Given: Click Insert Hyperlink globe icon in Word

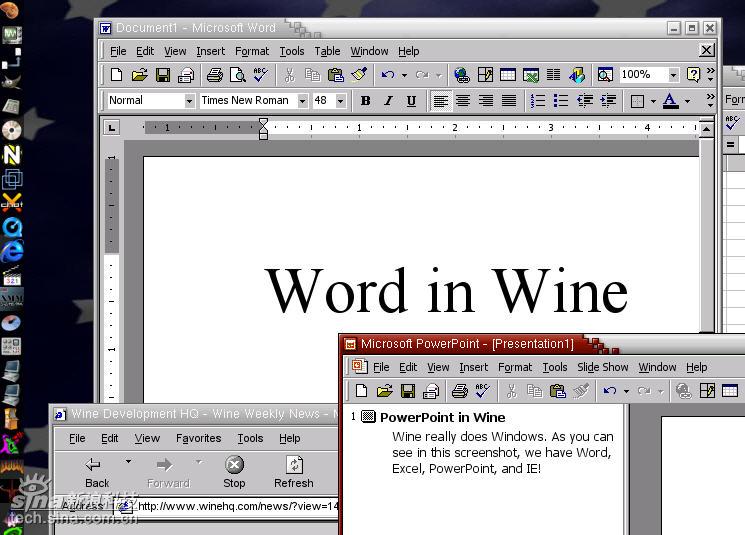Looking at the screenshot, I should [461, 75].
